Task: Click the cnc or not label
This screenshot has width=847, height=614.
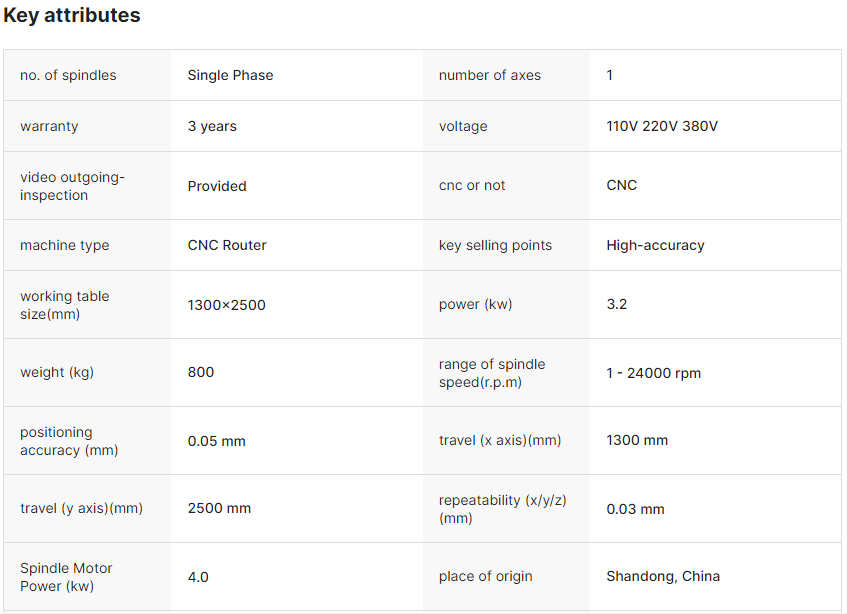Action: tap(472, 185)
